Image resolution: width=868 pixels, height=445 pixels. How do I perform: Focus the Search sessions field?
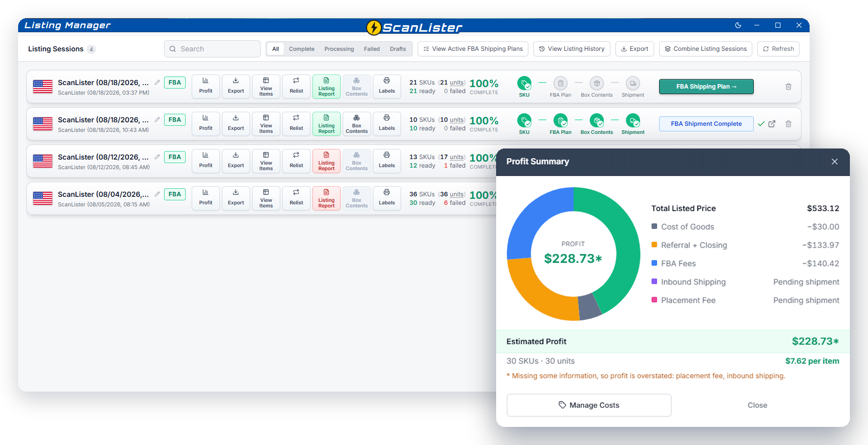click(x=212, y=49)
